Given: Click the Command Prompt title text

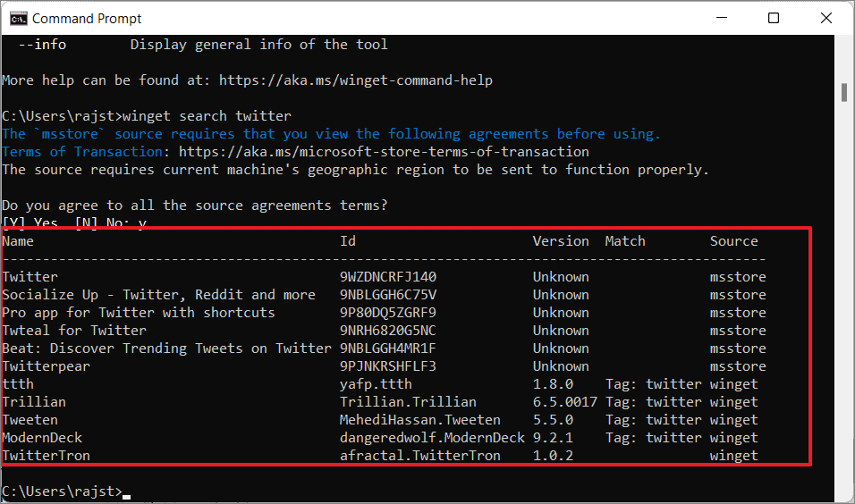Looking at the screenshot, I should tap(87, 19).
